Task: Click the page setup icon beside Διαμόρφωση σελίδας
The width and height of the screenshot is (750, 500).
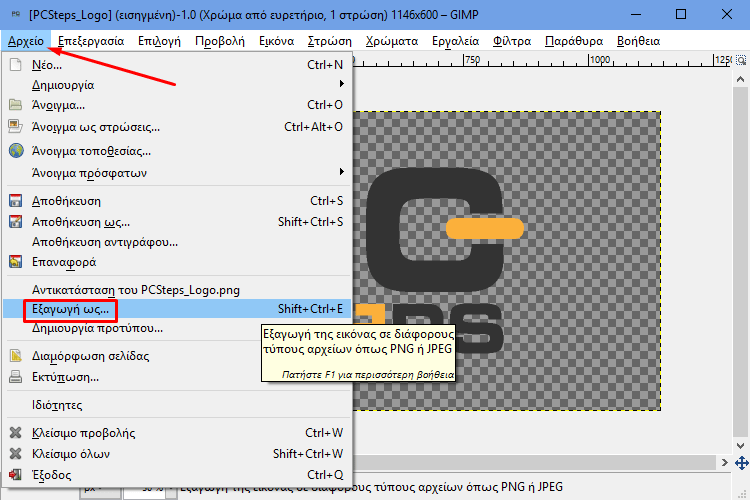Action: tap(15, 356)
